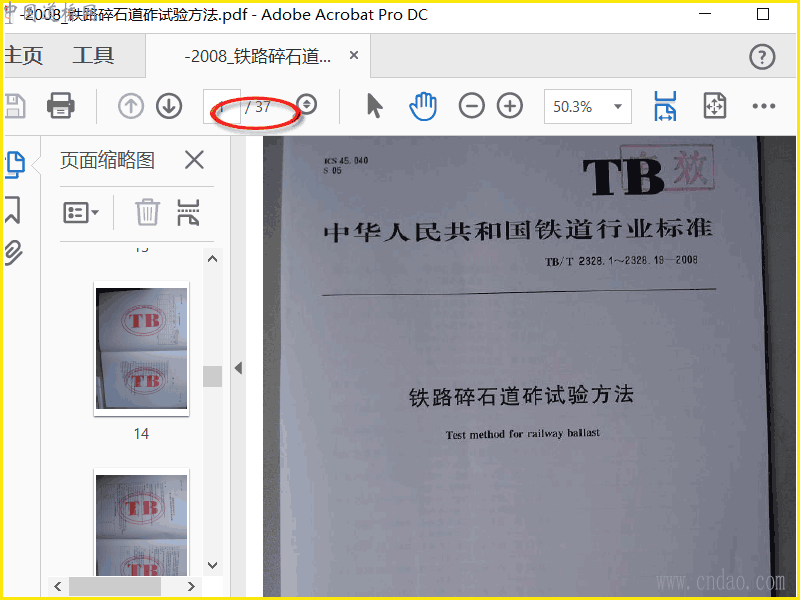
Task: Click the current page number field
Action: coord(222,107)
